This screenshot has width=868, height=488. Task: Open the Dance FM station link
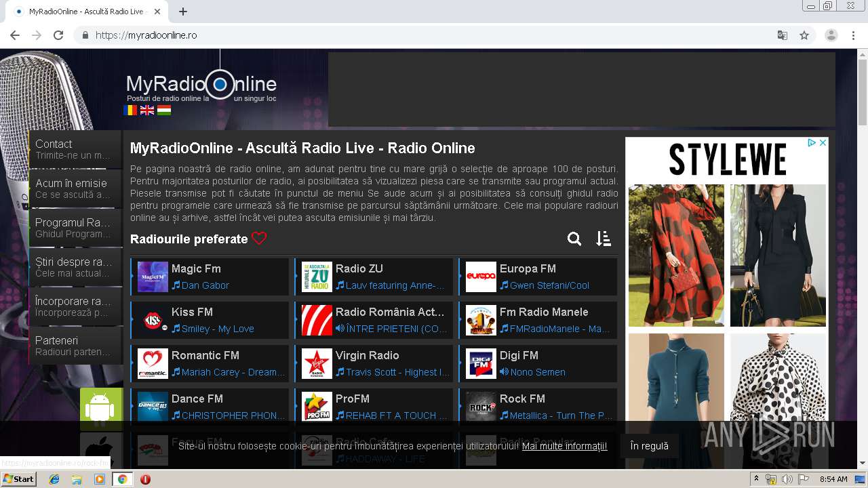click(x=197, y=399)
